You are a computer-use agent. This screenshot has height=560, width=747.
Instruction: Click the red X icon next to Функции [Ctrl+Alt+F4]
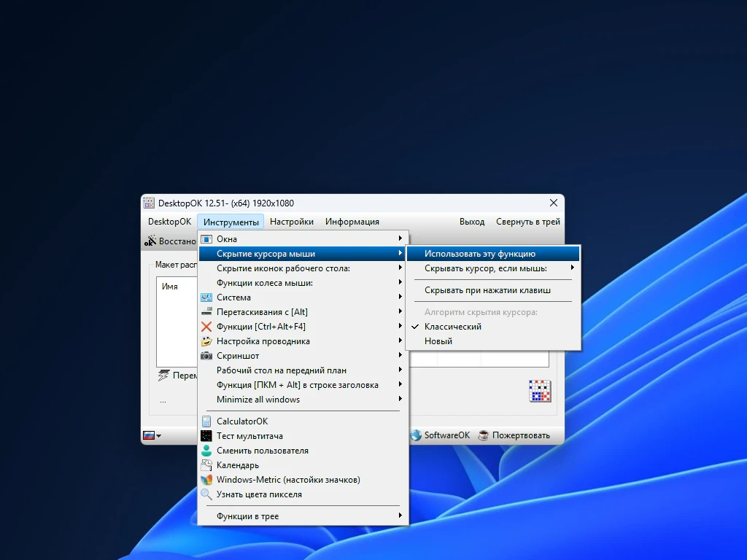(x=206, y=327)
